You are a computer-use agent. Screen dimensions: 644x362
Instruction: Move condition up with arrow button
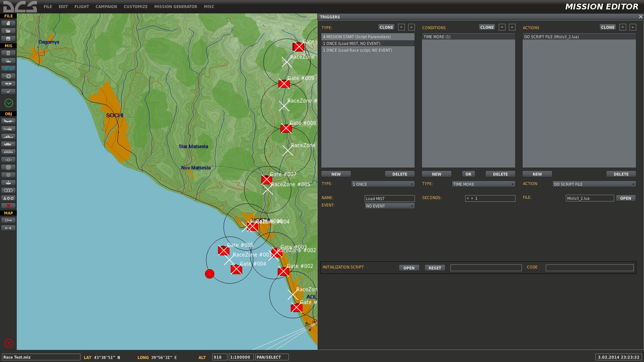coord(502,27)
